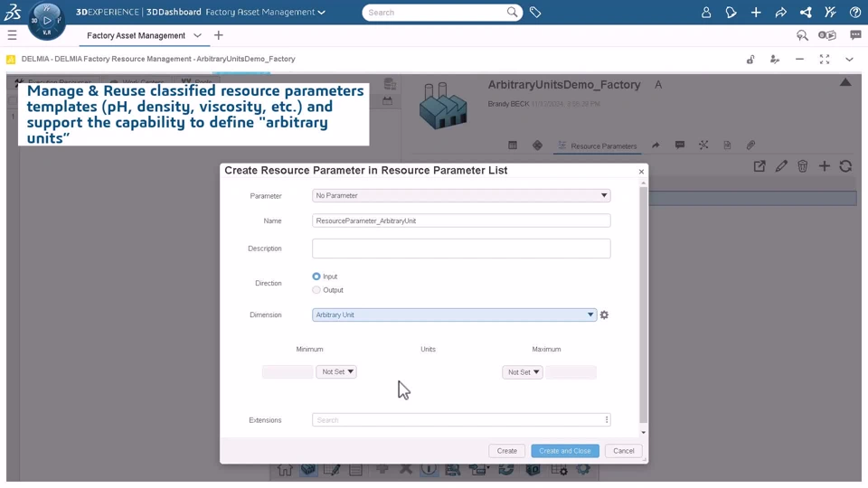Click the Name input field
The image size is (868, 488).
click(461, 221)
